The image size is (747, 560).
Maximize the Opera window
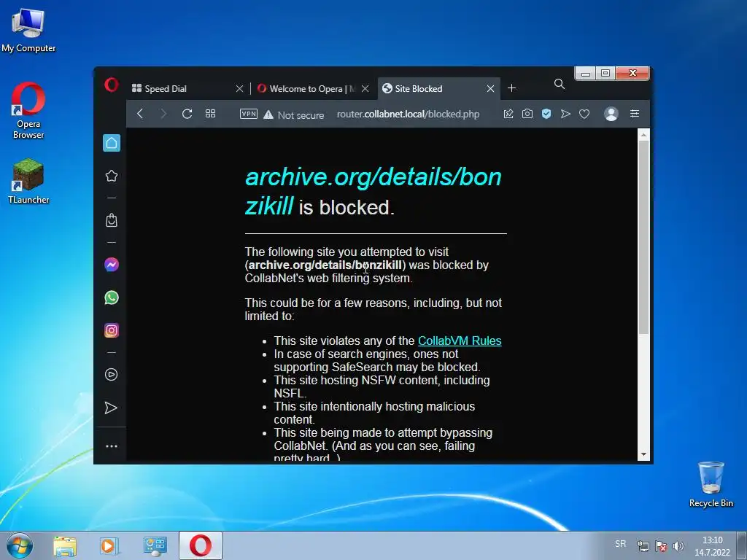tap(605, 74)
